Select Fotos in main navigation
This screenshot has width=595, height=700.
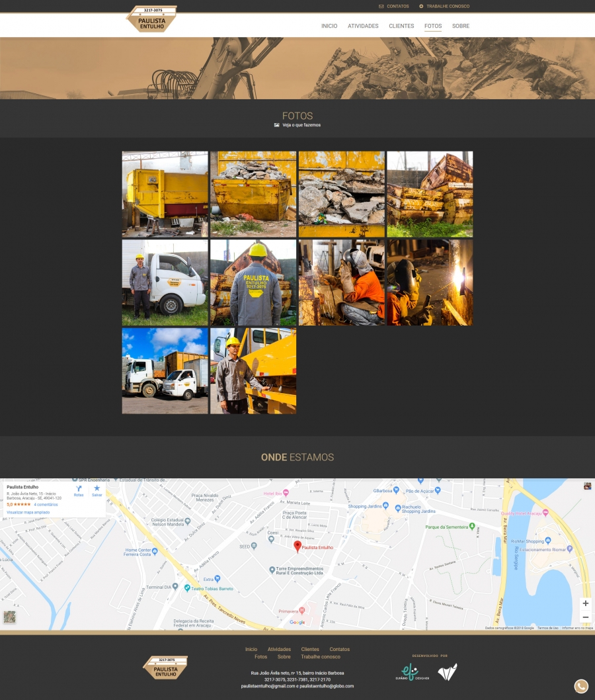point(433,26)
